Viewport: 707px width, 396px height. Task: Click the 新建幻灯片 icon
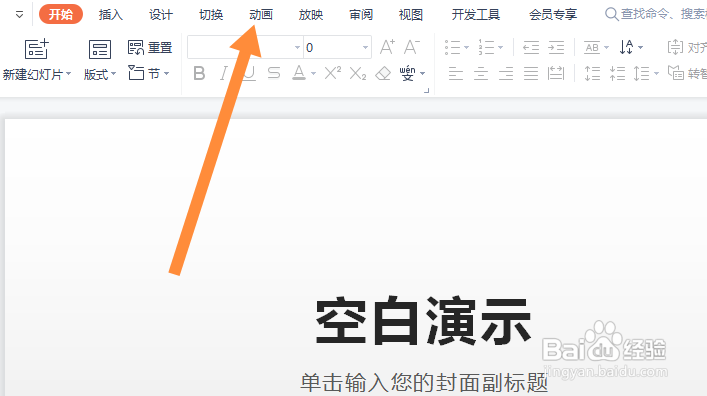coord(36,49)
